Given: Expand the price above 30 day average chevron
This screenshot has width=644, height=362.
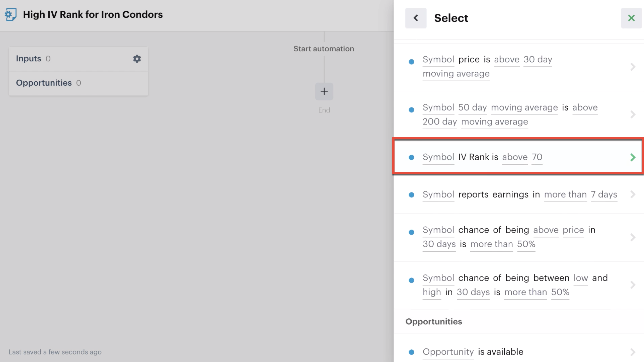Looking at the screenshot, I should click(633, 67).
